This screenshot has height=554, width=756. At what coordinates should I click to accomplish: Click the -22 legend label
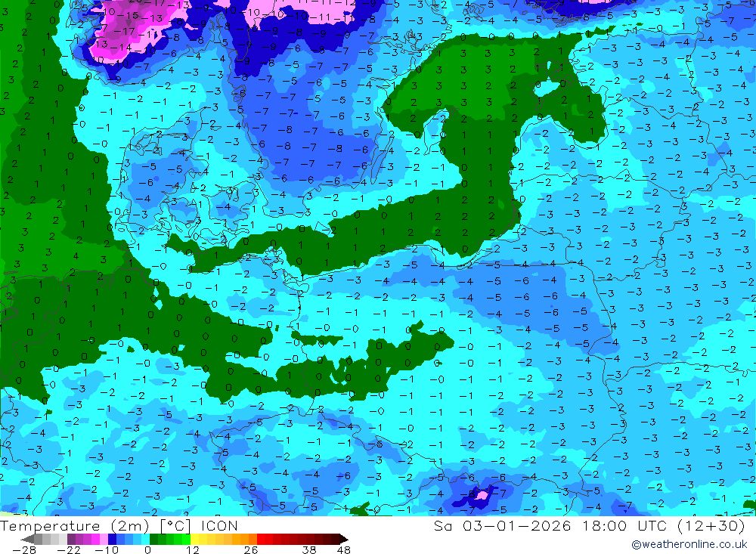(x=69, y=550)
